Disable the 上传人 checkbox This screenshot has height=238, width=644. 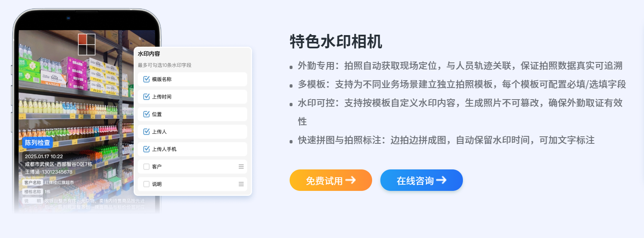coord(146,132)
